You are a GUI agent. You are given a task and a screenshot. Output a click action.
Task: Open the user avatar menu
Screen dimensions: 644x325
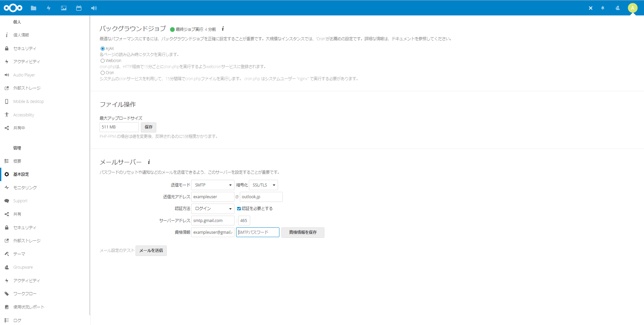tap(633, 8)
